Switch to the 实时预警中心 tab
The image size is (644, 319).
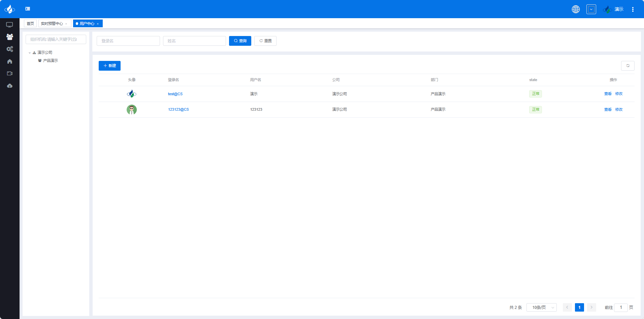coord(52,24)
